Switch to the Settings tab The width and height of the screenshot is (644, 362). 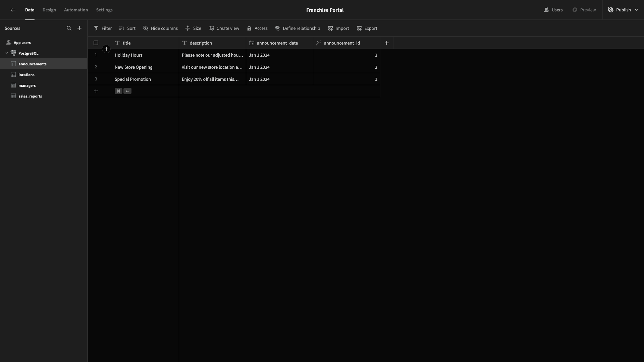tap(104, 10)
